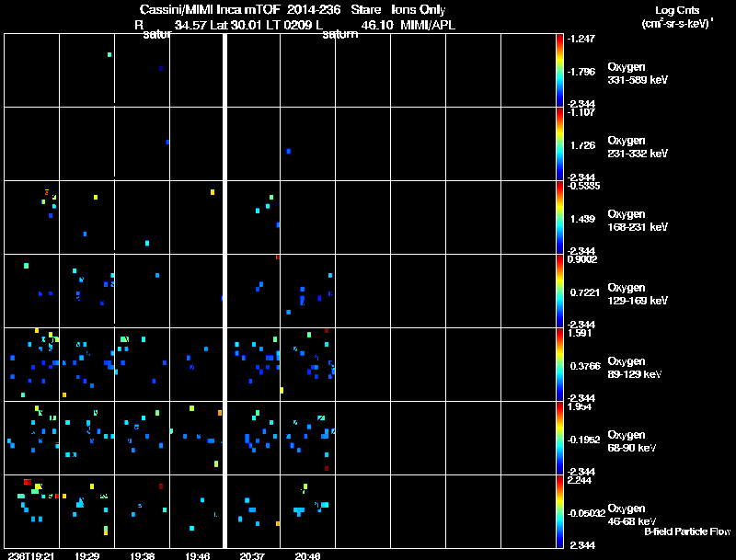Click the color bar beside Oxygen 89-129 keV

point(559,364)
